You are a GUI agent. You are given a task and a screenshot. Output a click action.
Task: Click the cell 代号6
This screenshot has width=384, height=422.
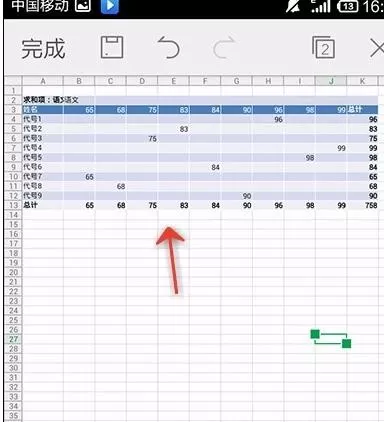[43, 167]
